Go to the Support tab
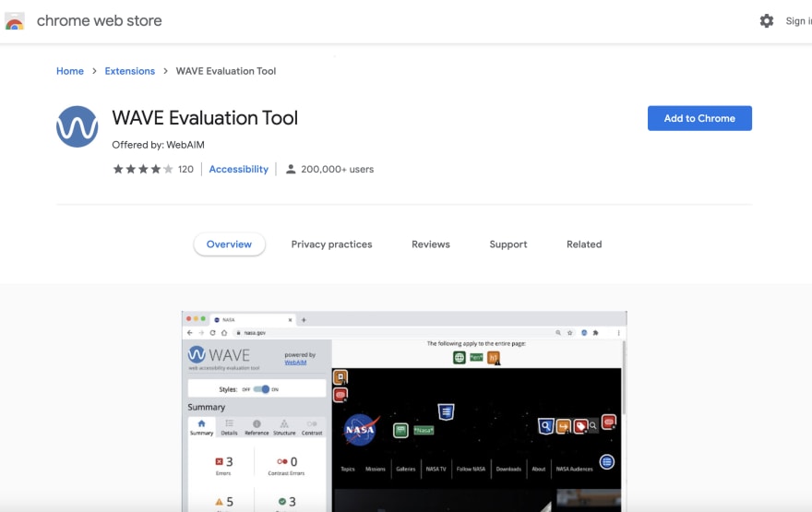 (x=508, y=244)
